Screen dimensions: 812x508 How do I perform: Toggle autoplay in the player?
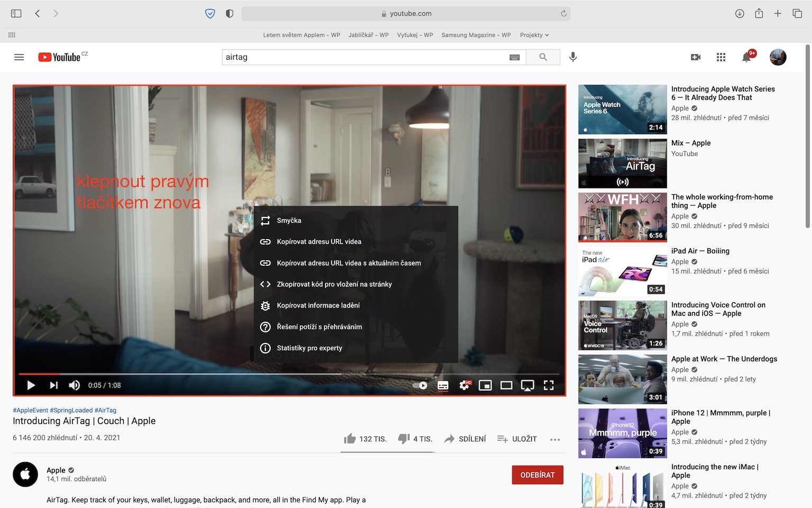click(x=420, y=385)
